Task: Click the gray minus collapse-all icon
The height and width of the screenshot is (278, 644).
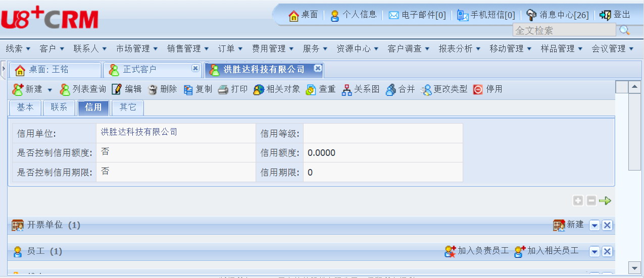Action: (x=591, y=201)
